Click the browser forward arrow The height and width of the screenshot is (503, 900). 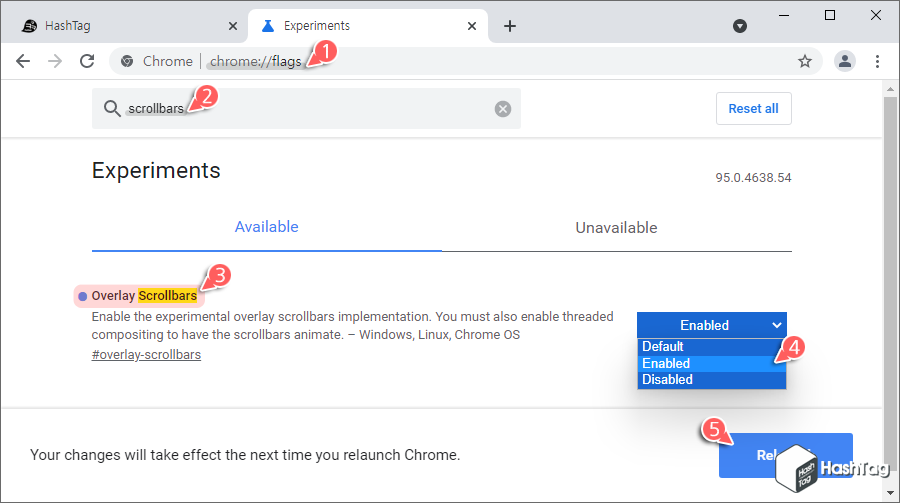[x=55, y=61]
